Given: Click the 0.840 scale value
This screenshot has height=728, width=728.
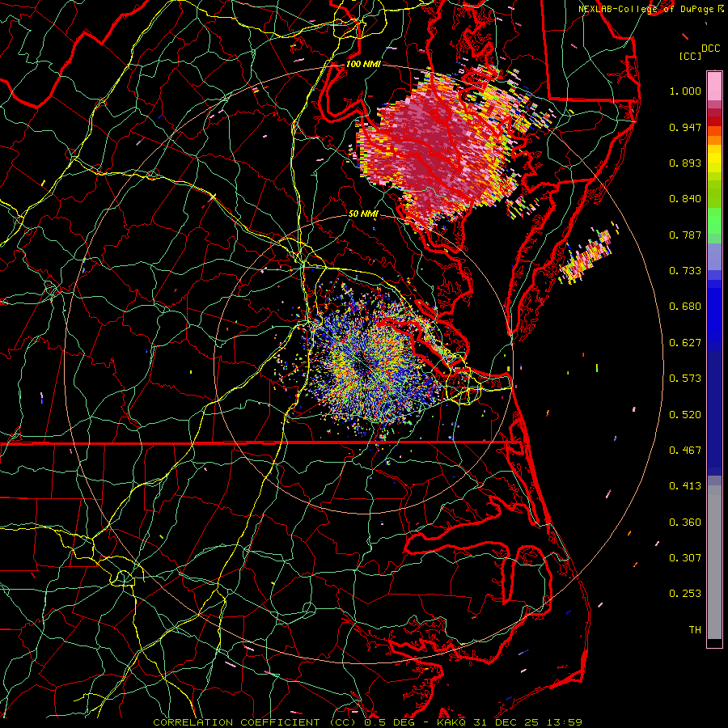Looking at the screenshot, I should [x=685, y=199].
